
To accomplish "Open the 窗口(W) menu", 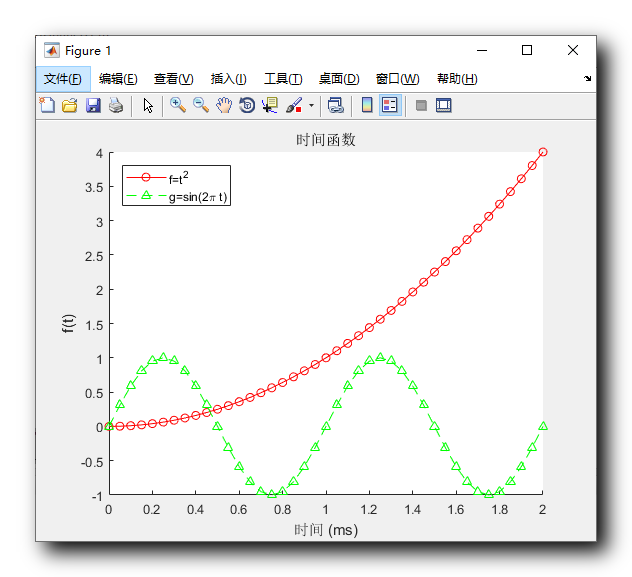I will [x=397, y=79].
